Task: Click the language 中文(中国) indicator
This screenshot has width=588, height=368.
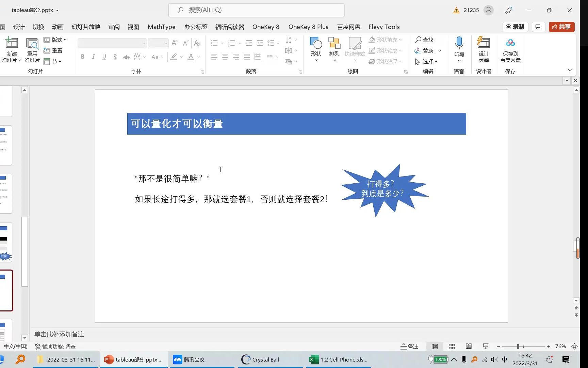Action: [15, 347]
